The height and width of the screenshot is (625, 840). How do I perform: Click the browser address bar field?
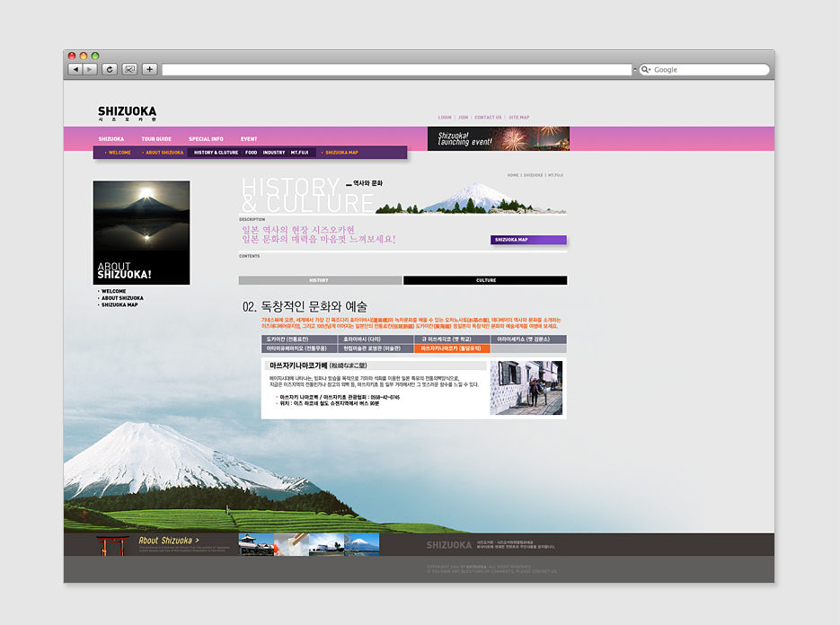tap(397, 70)
